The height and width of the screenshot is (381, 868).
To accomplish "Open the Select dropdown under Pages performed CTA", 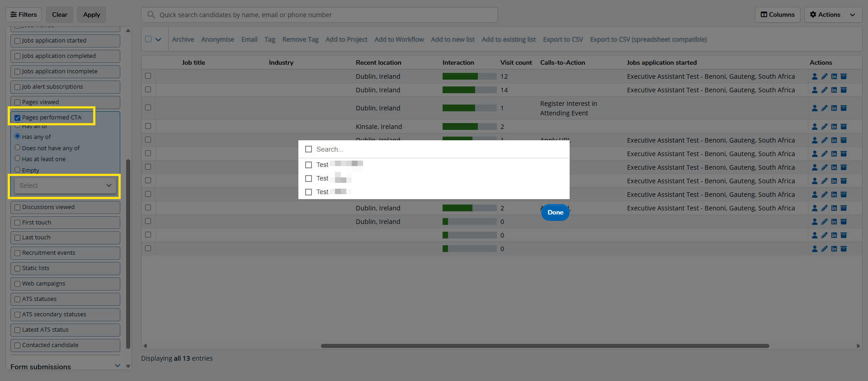I will click(x=65, y=186).
